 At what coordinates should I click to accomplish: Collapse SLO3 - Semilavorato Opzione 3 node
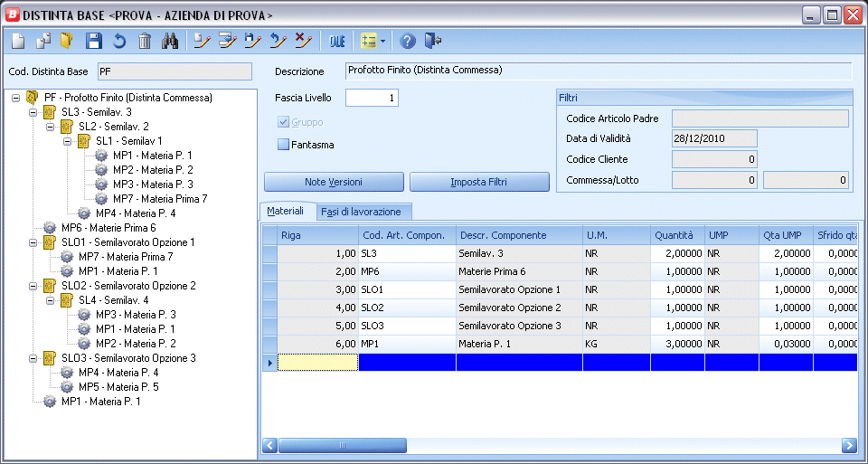pyautogui.click(x=33, y=357)
